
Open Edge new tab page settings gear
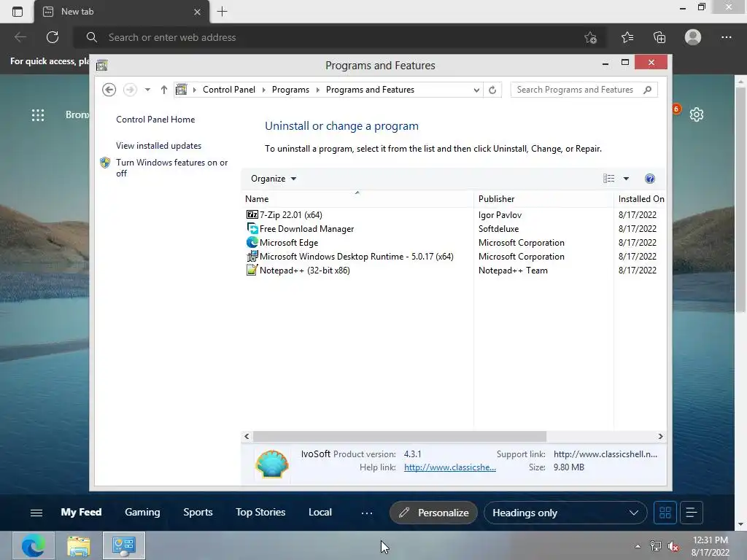click(697, 114)
